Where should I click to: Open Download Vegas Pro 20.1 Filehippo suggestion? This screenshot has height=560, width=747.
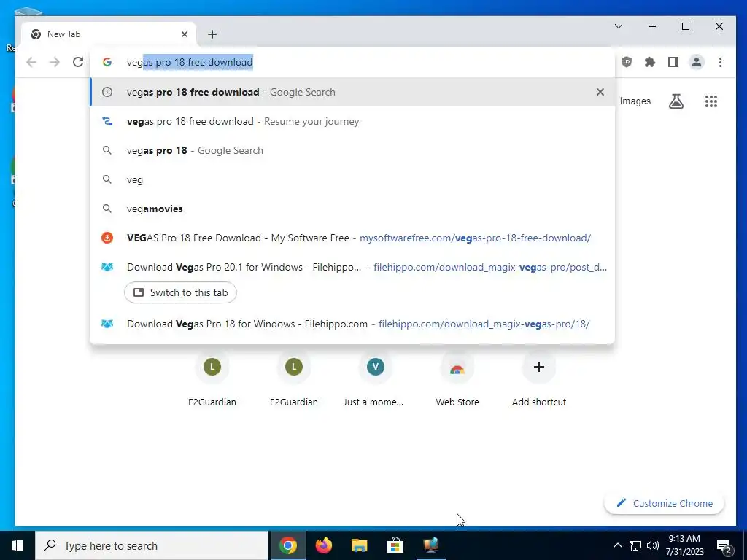tap(352, 267)
